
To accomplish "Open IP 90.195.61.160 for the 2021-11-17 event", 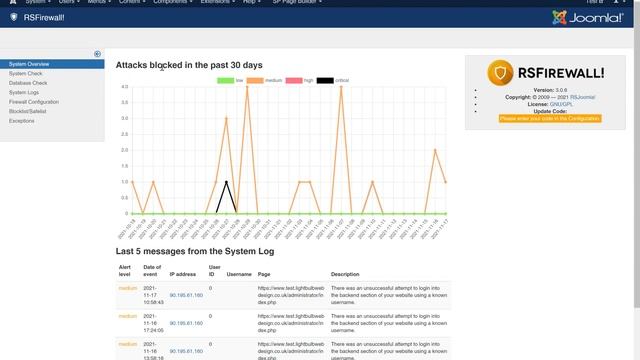I will point(186,295).
